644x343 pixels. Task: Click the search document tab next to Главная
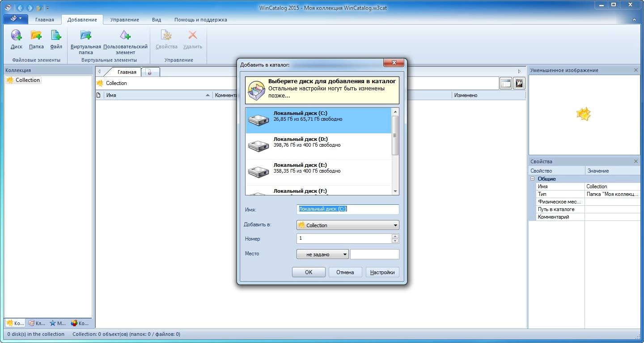150,72
